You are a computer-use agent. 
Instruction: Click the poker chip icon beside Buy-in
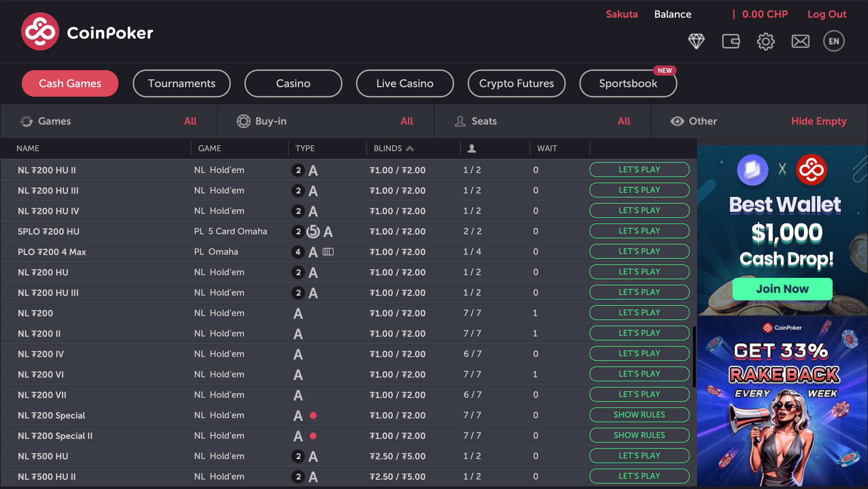(x=243, y=121)
